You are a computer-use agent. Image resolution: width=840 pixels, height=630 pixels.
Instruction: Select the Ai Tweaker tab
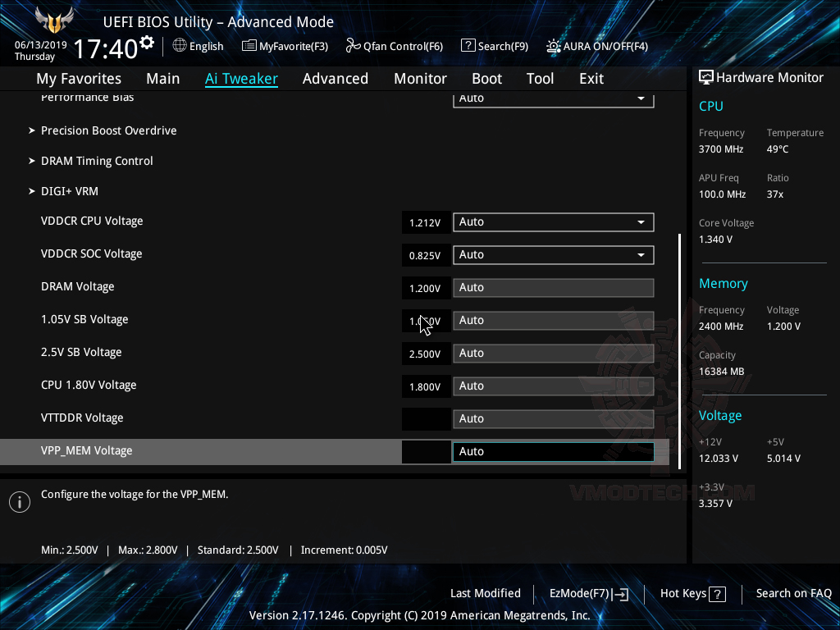tap(242, 79)
